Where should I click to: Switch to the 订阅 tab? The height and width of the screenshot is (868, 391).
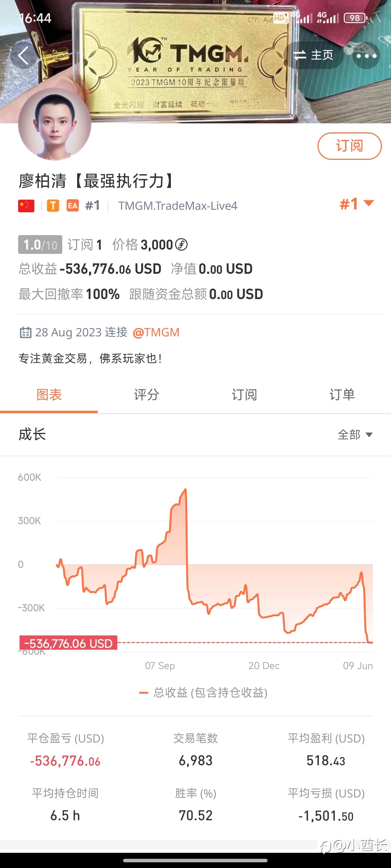click(244, 395)
